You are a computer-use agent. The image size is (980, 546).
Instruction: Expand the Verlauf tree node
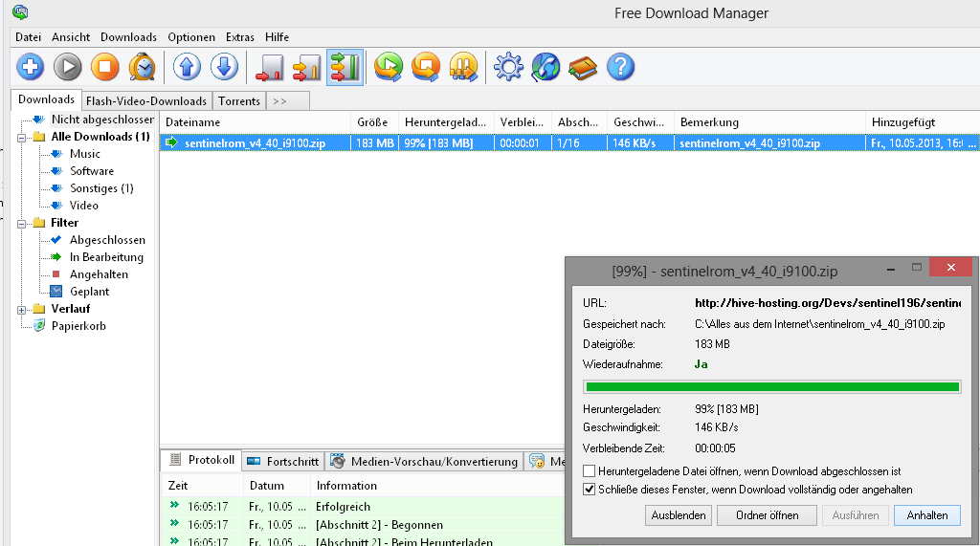[x=21, y=309]
